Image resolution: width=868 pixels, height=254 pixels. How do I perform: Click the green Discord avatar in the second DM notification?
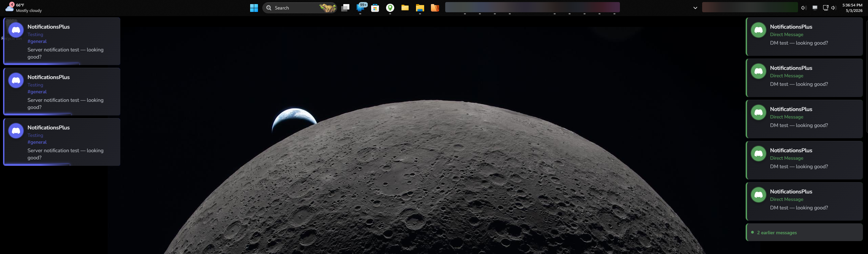tap(759, 71)
